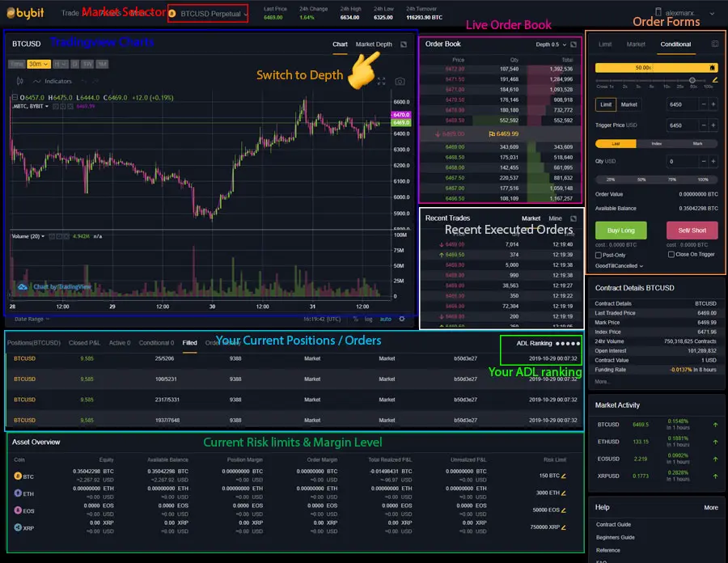Set trigger reference to Mark price
728x563 pixels.
point(697,144)
